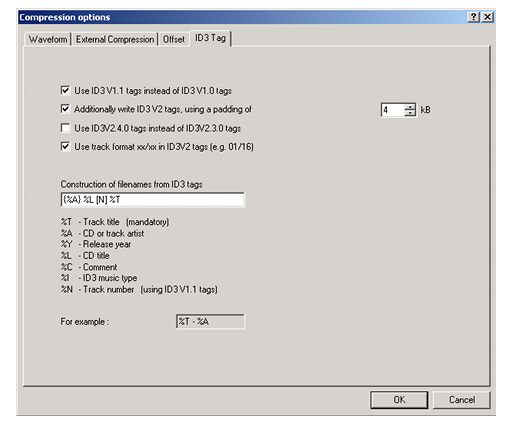The image size is (512, 424).
Task: Focus the filename construction input field
Action: coord(153,200)
